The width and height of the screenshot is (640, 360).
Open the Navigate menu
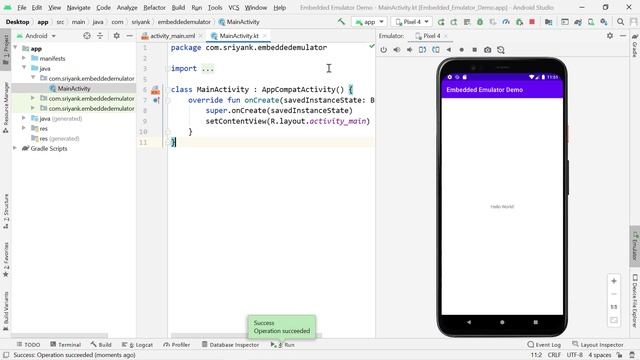(78, 7)
